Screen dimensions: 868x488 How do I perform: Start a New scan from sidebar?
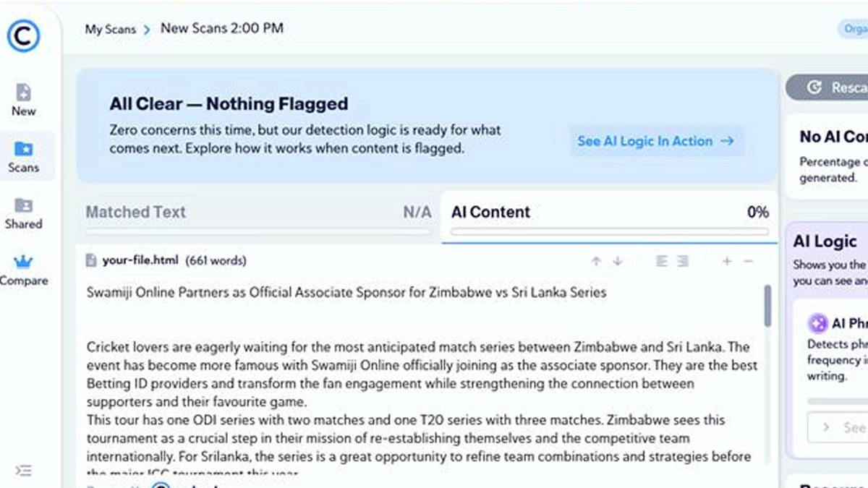click(x=24, y=100)
